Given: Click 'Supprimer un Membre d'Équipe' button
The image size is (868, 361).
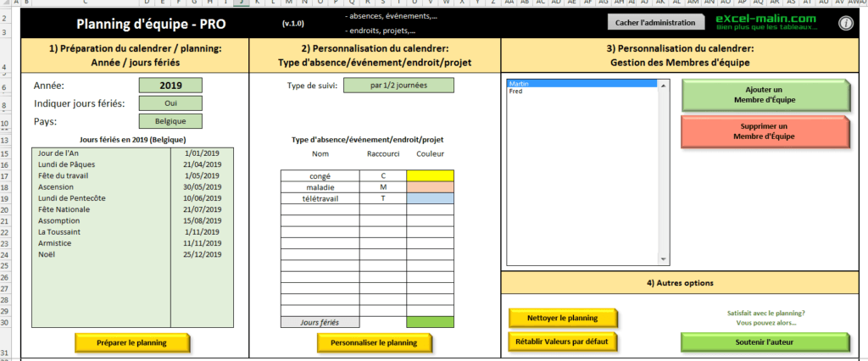Looking at the screenshot, I should click(764, 131).
